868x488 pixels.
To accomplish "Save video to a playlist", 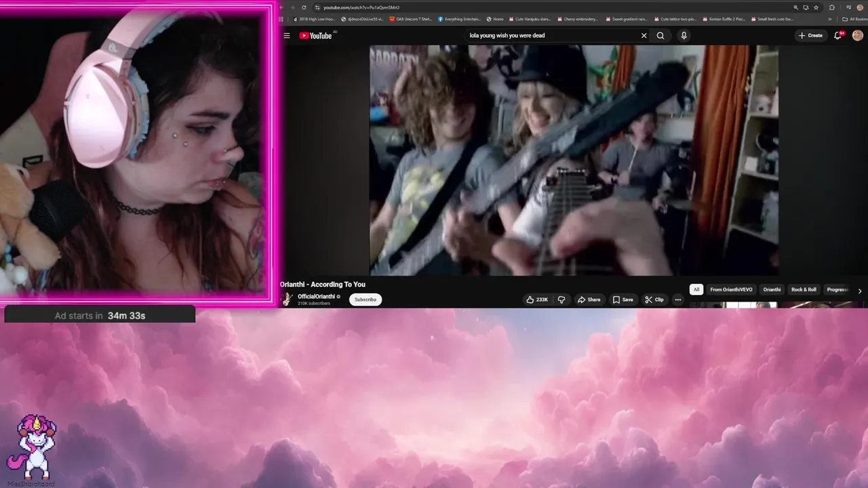I will (623, 300).
